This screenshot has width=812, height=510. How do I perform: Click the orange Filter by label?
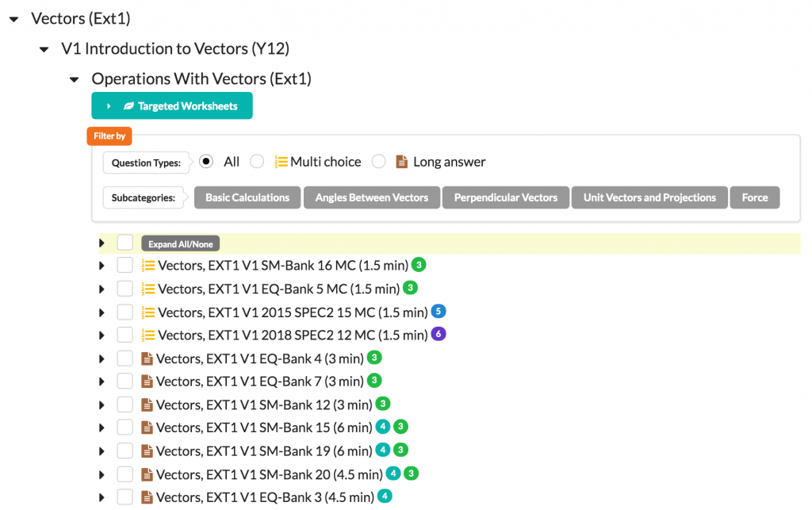109,136
